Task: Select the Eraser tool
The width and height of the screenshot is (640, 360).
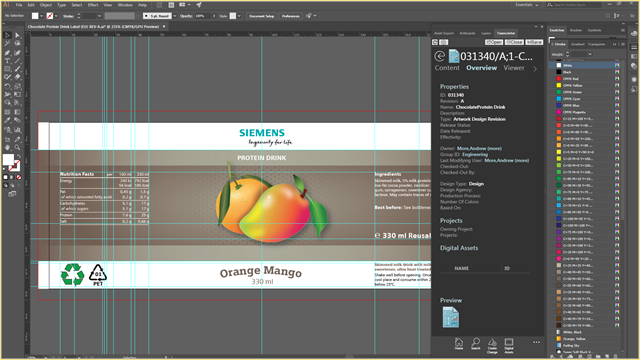Action: [x=18, y=77]
